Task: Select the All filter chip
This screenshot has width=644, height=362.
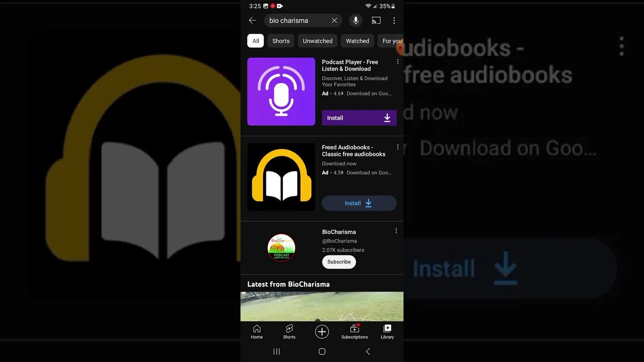Action: pos(256,41)
